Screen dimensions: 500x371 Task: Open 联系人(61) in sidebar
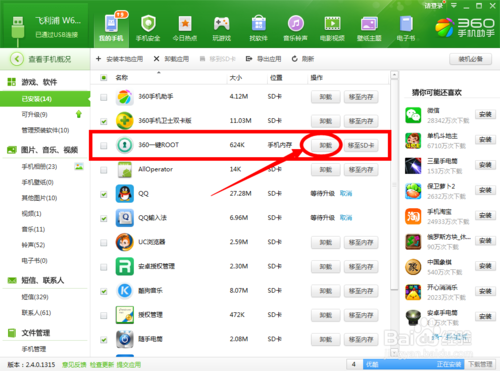click(x=36, y=312)
